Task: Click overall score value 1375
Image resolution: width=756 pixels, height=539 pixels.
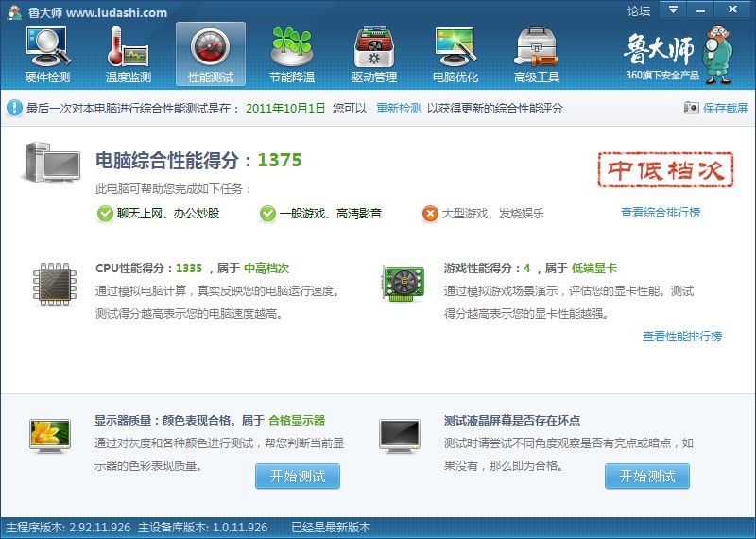Action: point(280,160)
